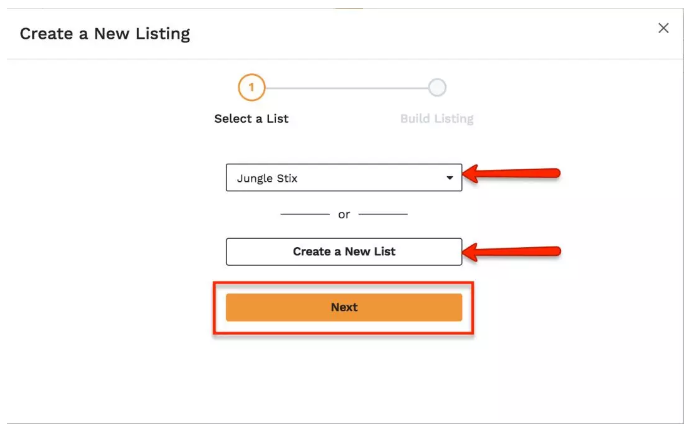This screenshot has height=432, width=693.
Task: Switch to the 'Build Listing' step label
Action: [437, 118]
